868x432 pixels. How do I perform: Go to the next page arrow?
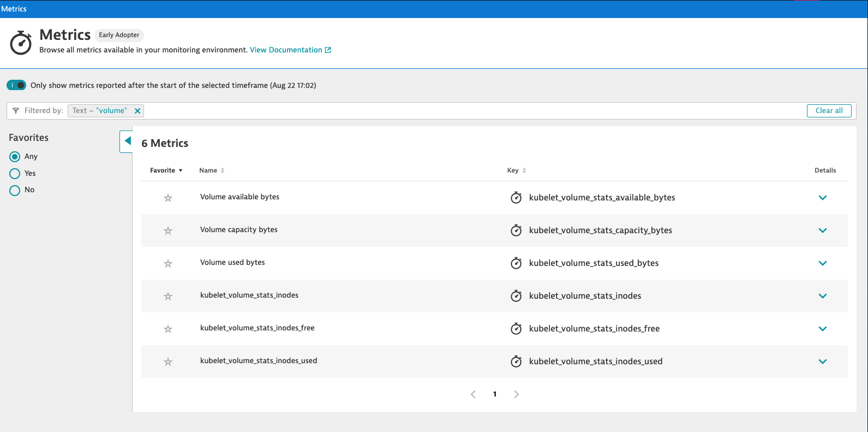(517, 394)
